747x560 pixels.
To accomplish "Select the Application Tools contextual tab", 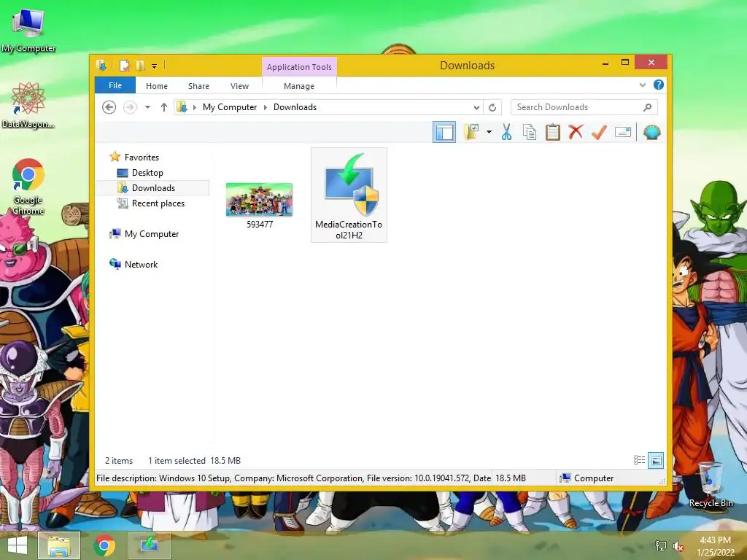I will (299, 67).
